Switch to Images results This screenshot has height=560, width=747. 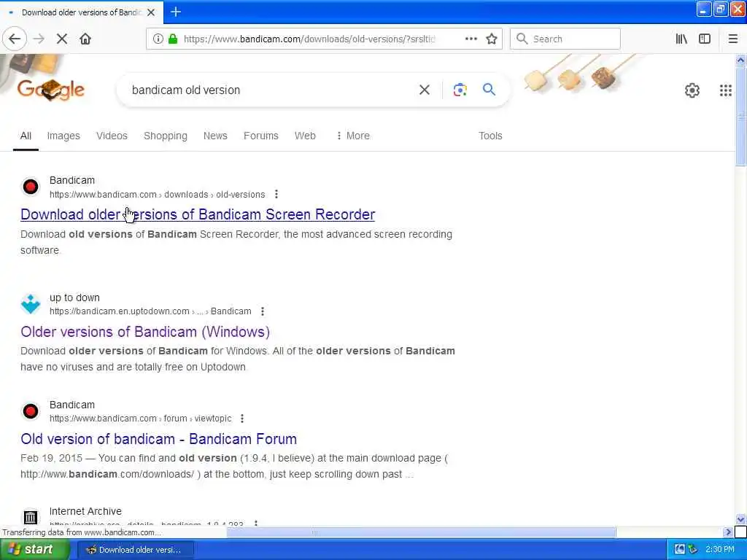coord(63,136)
